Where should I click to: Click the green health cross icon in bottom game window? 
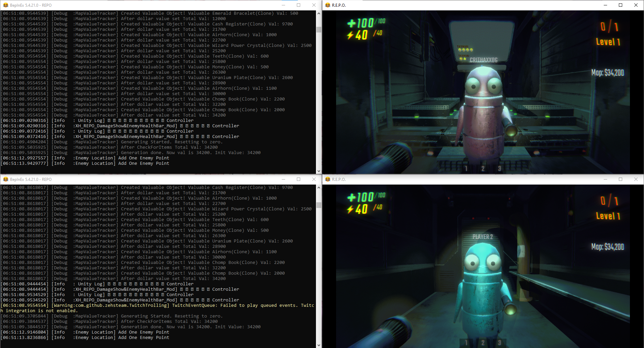(x=352, y=197)
